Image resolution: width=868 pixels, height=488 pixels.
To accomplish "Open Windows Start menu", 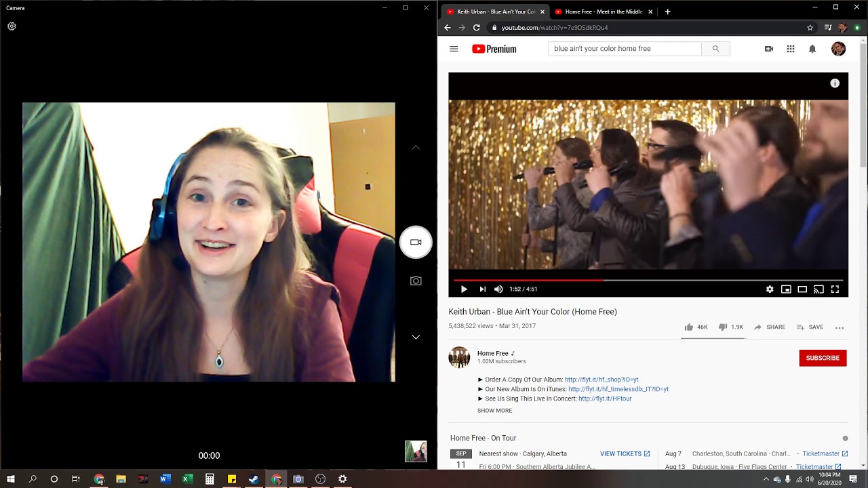I will pos(11,479).
